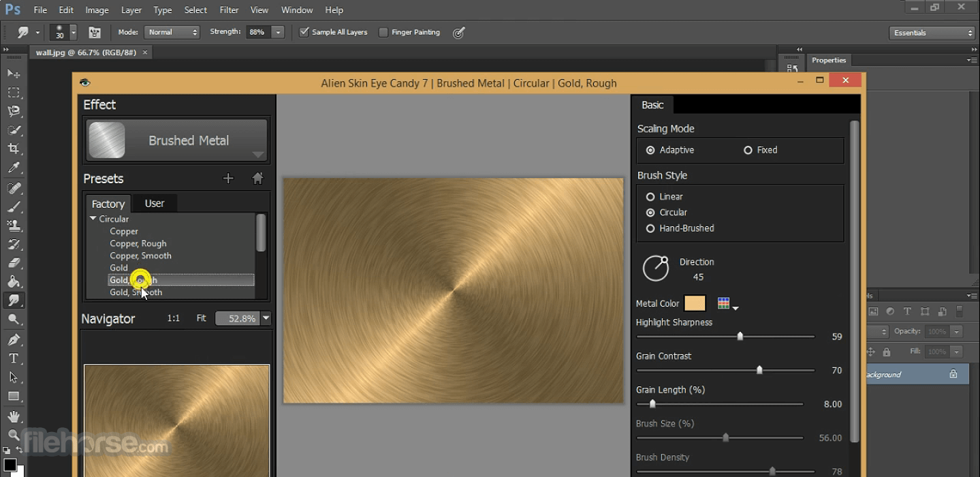
Task: Select the Crop tool
Action: pos(13,149)
